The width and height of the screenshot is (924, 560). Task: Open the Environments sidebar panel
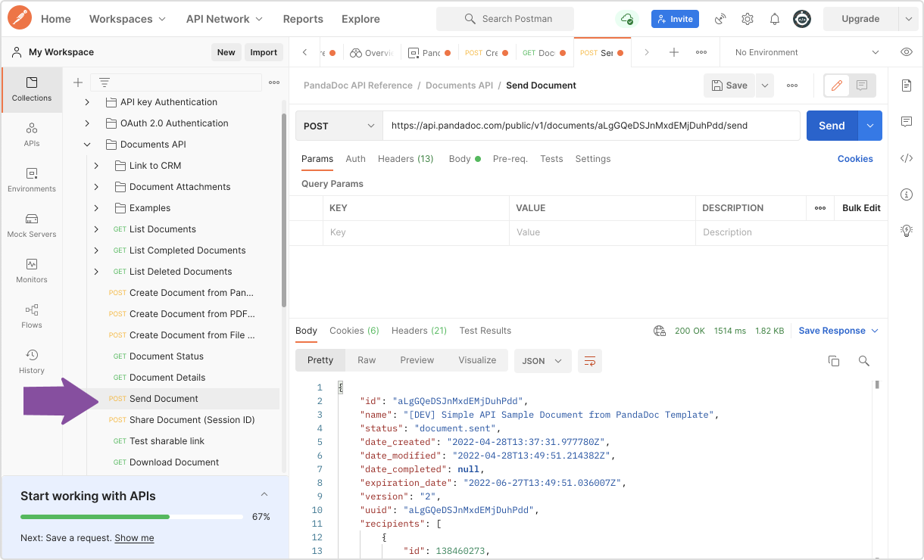[32, 180]
